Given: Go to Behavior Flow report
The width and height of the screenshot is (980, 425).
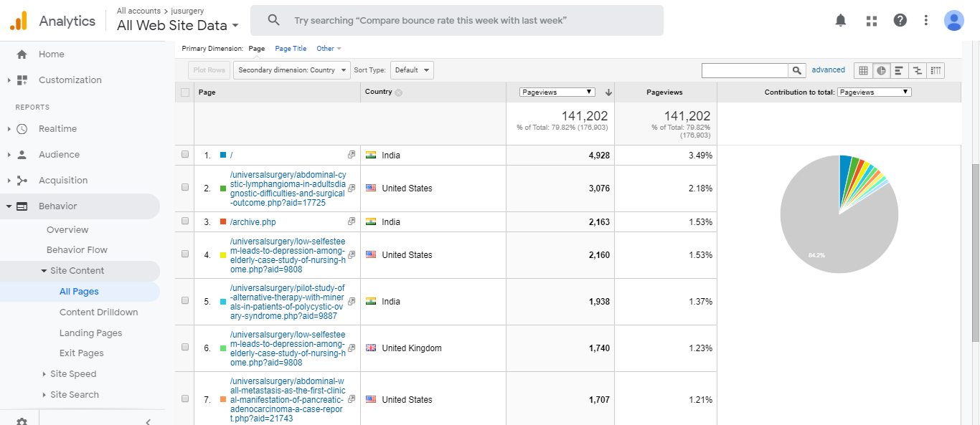Looking at the screenshot, I should coord(77,250).
